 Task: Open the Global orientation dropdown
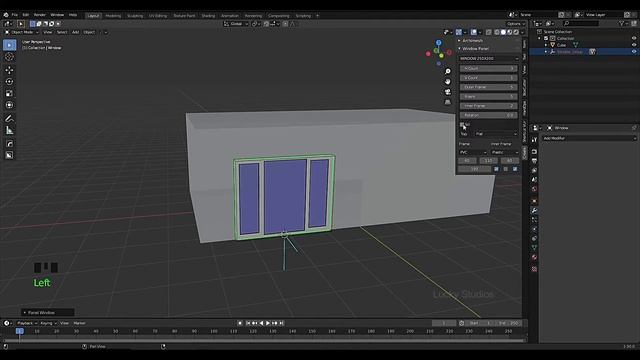pyautogui.click(x=236, y=24)
